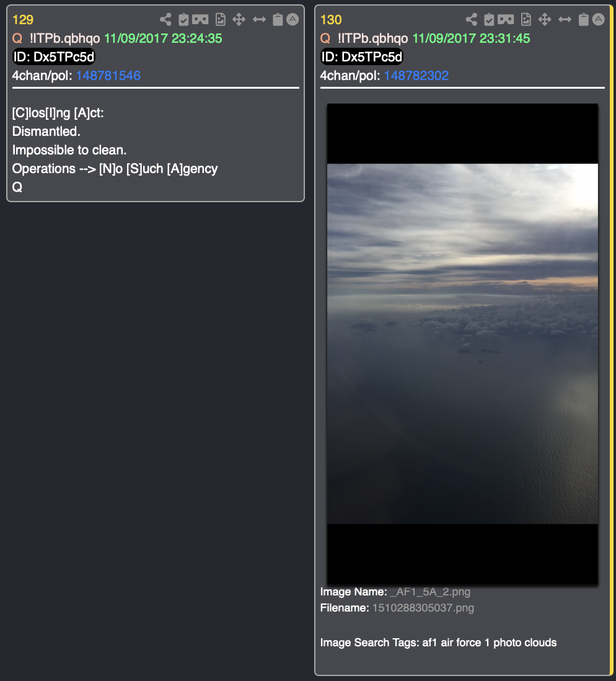Click ID badge Dx5TPc5d on post 130
Screen dimensions: 616x681
pos(362,57)
